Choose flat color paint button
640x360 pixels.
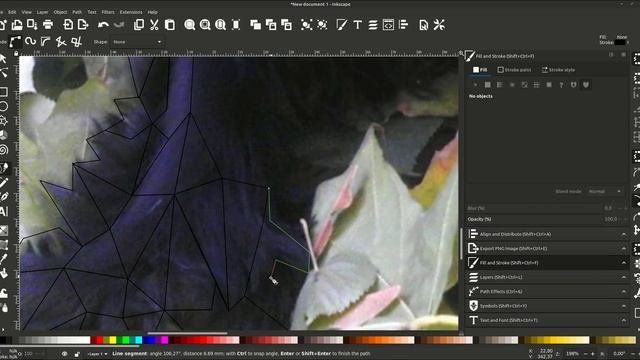tap(487, 84)
